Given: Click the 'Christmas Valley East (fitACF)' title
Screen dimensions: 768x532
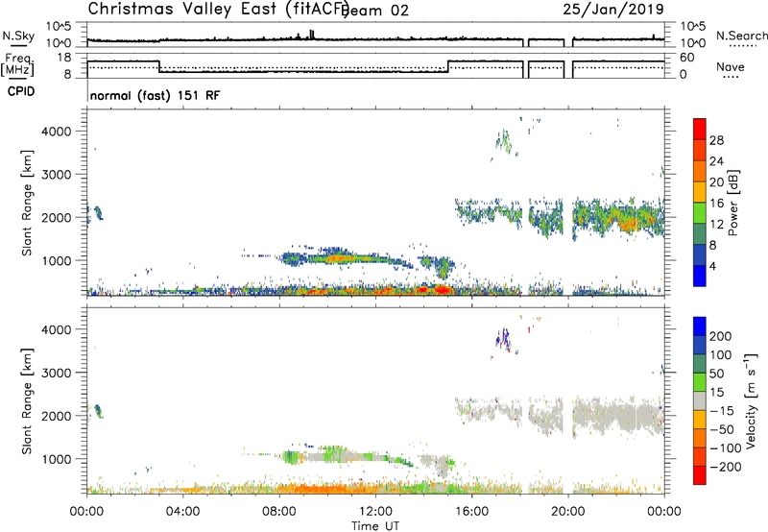Looking at the screenshot, I should point(218,10).
